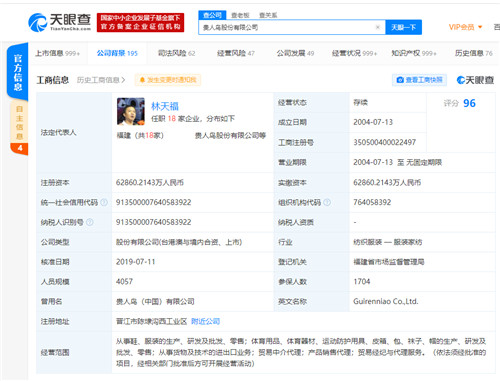
Task: Open the 林天福 profile link
Action: [x=165, y=106]
